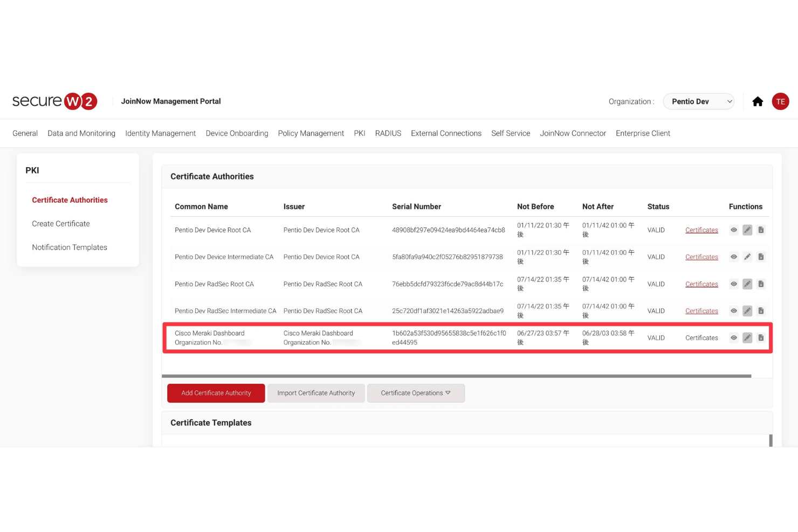The image size is (798, 532).
Task: View Pentio Dev Device Intermediate CA eye icon
Action: tap(733, 257)
